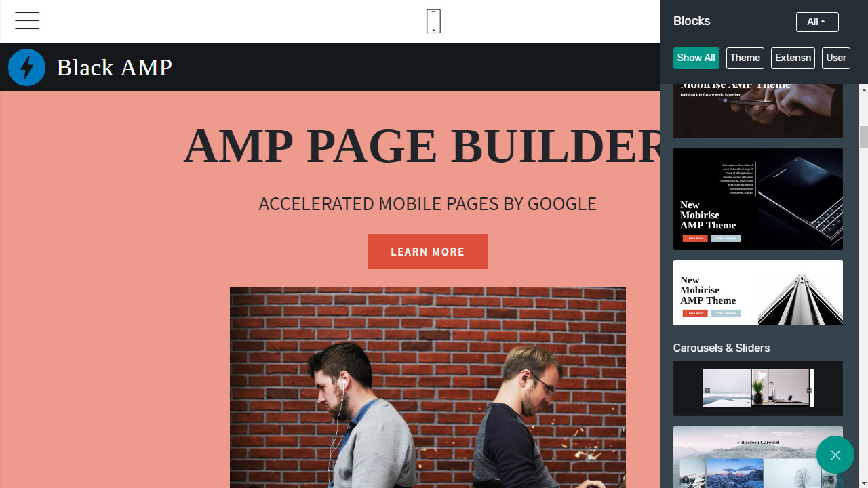Click the Black AMP site title

(x=114, y=68)
